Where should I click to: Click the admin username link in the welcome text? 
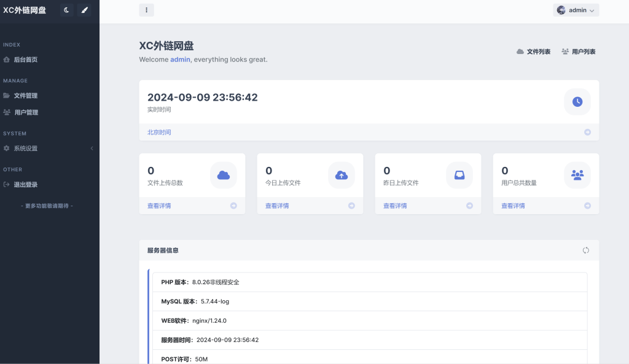[179, 60]
